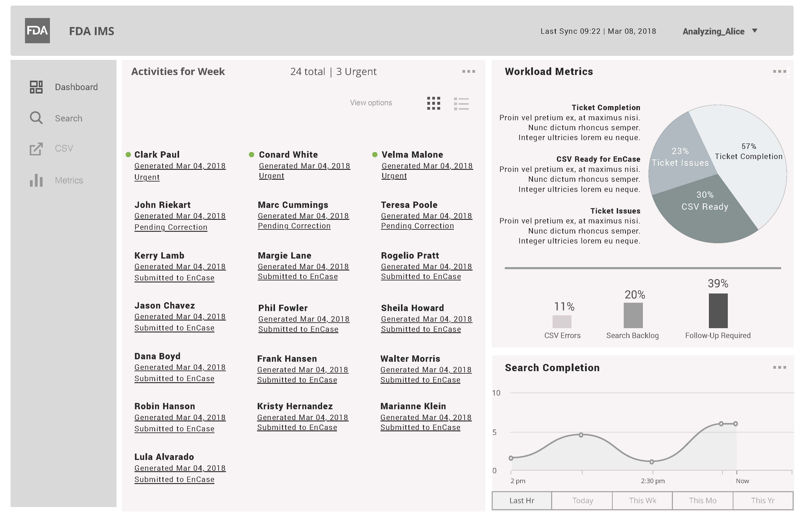
Task: Click the Follow-Up Required 39% bar
Action: pyautogui.click(x=718, y=310)
